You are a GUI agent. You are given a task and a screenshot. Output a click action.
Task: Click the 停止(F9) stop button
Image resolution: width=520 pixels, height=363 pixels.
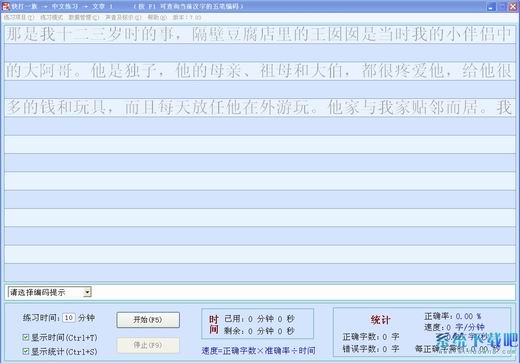[x=148, y=345]
